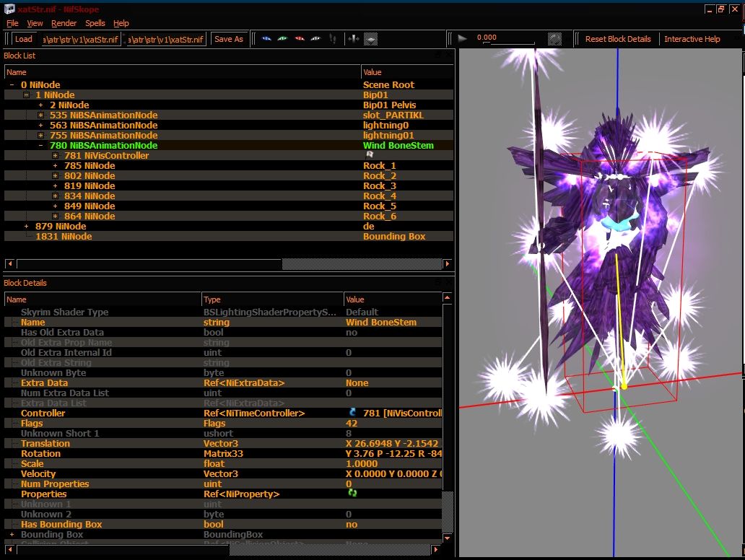The image size is (745, 560).
Task: Toggle the perspective view icon
Action: click(x=371, y=39)
